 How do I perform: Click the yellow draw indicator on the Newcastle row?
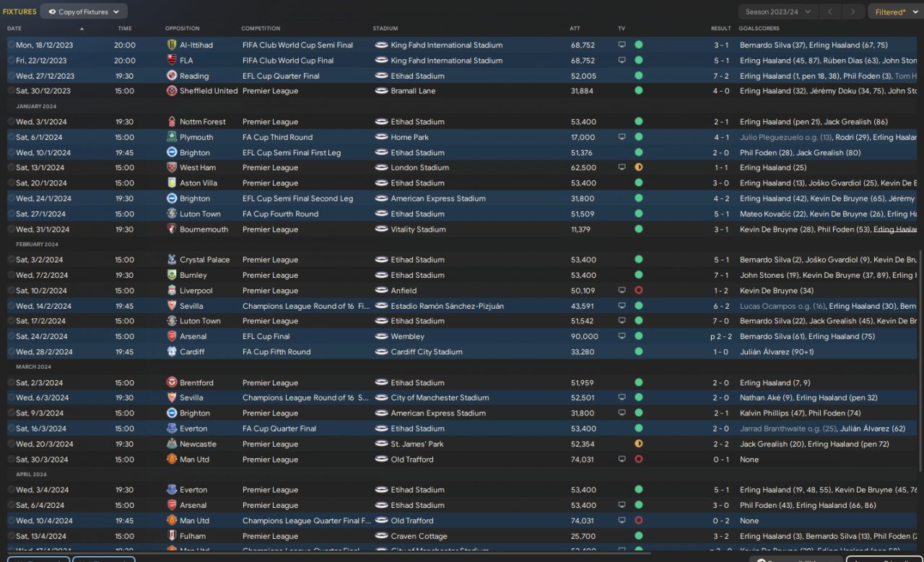tap(639, 444)
